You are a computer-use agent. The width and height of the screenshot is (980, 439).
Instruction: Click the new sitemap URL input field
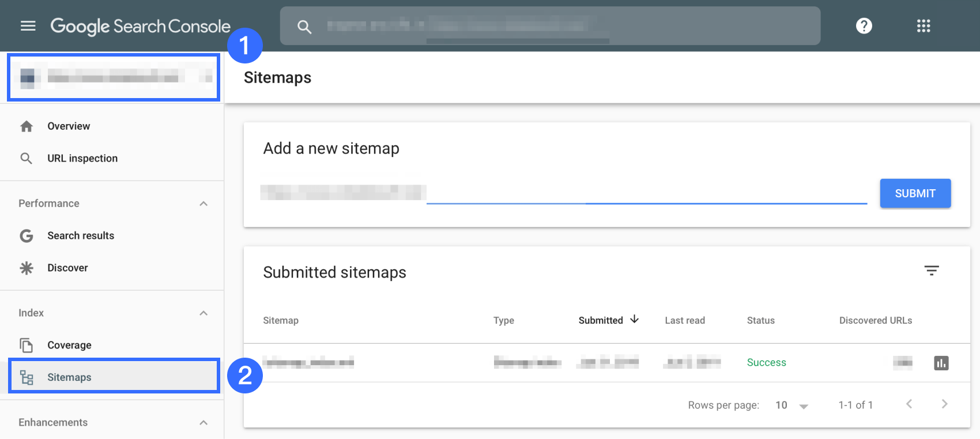pyautogui.click(x=646, y=193)
